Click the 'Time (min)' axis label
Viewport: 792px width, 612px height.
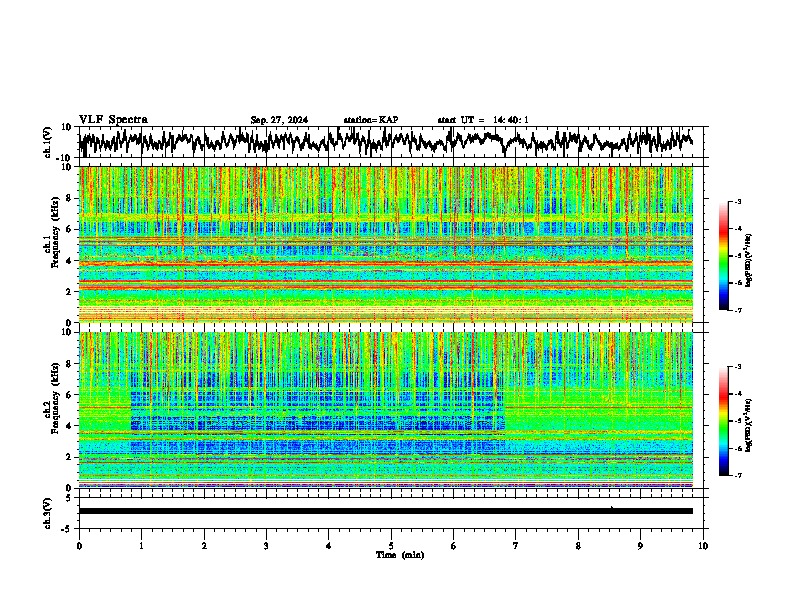pos(400,555)
